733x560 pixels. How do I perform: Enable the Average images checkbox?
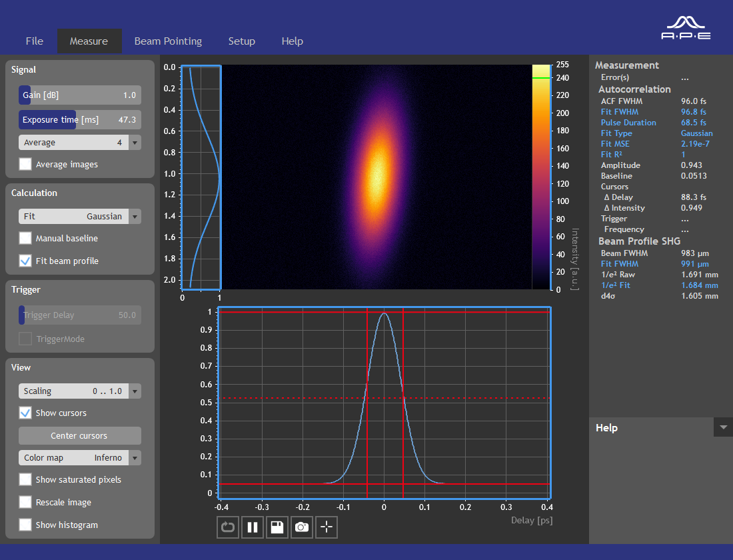coord(25,164)
